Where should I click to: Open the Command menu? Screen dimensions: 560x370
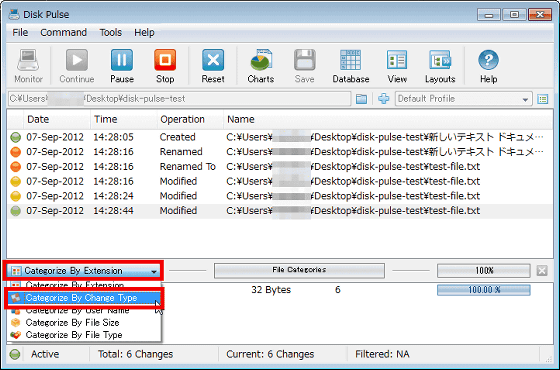tap(63, 32)
